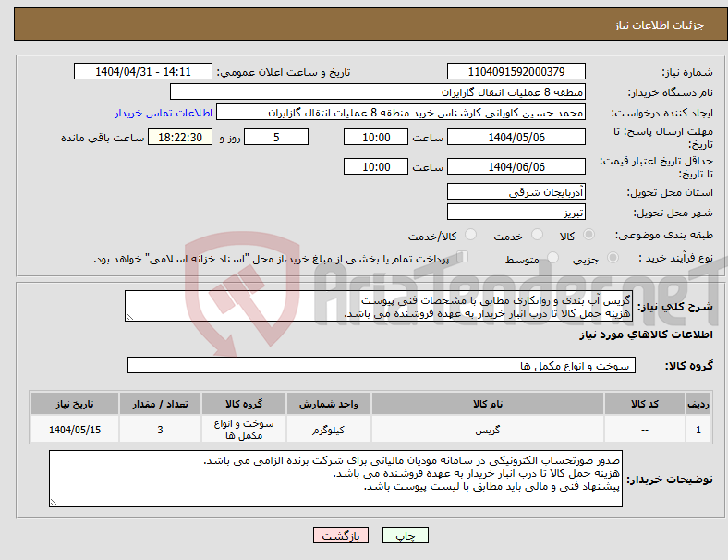The width and height of the screenshot is (728, 560).
Task: Click the price validity date 1404/06/06
Action: point(516,166)
